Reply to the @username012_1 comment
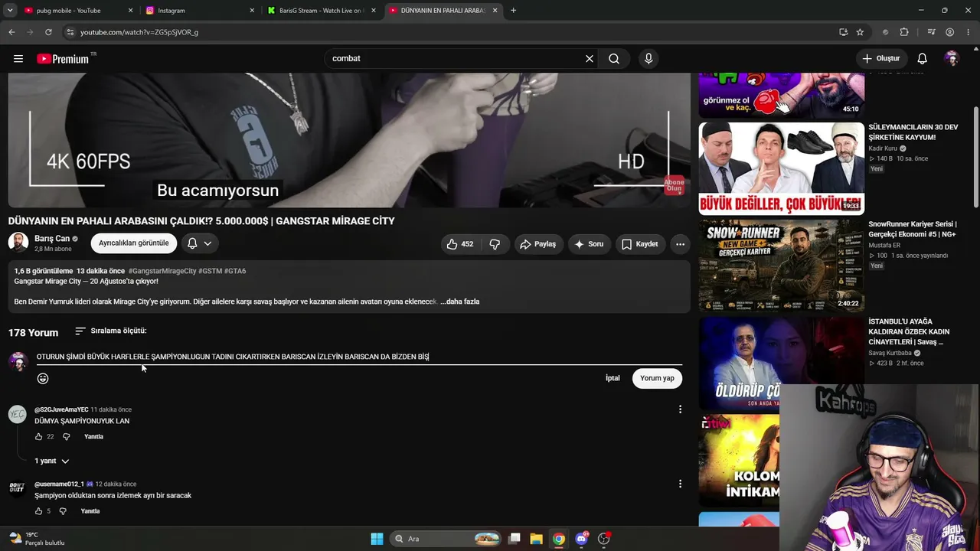Image resolution: width=980 pixels, height=551 pixels. (x=90, y=511)
